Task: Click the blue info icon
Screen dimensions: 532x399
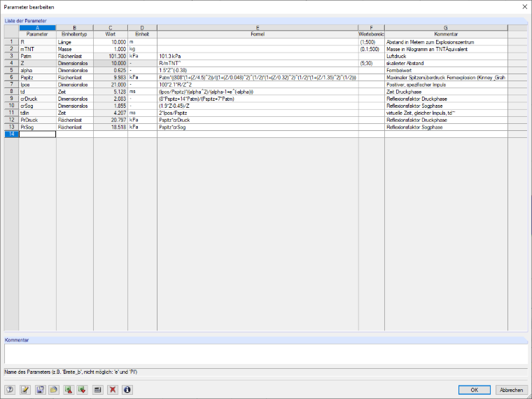Action: 127,390
